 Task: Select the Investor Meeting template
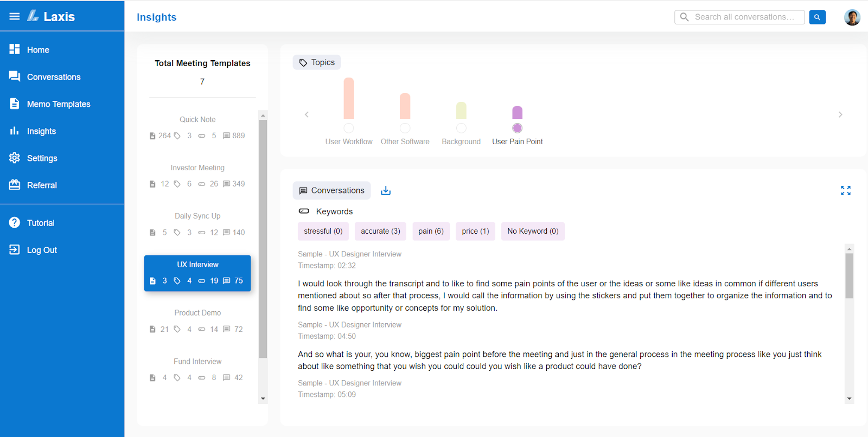click(197, 176)
